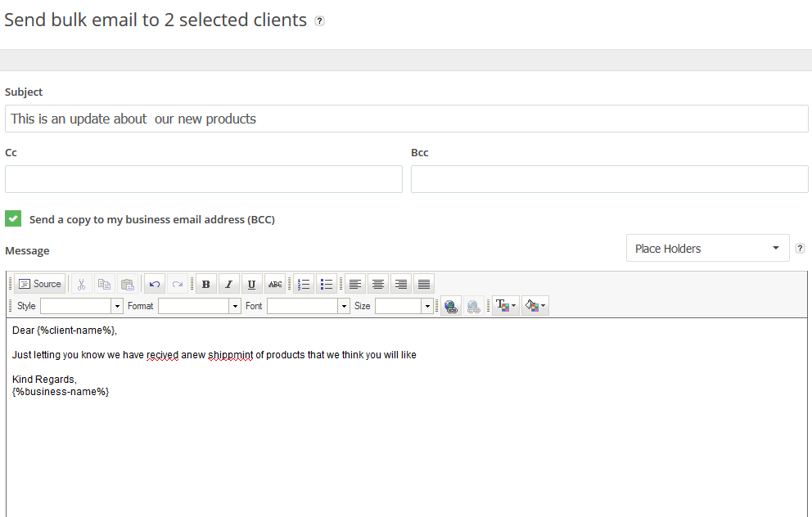Open help icon next to page title
The height and width of the screenshot is (517, 812).
tap(319, 20)
